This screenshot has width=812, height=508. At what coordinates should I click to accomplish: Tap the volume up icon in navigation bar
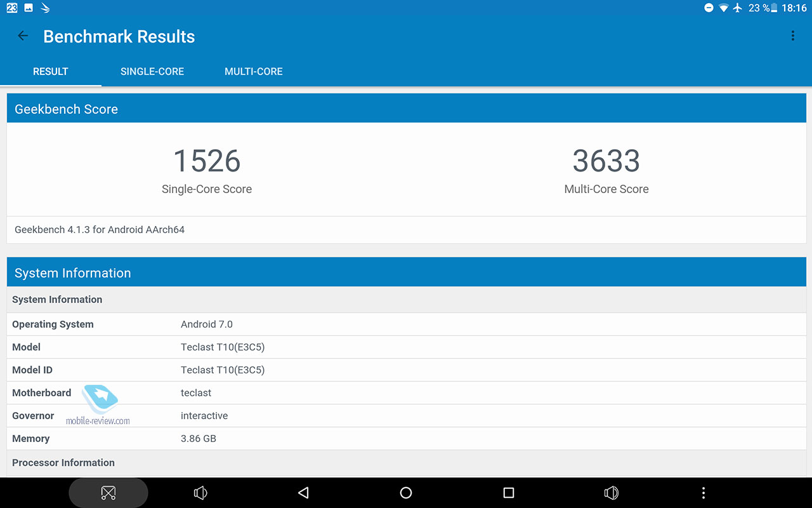(x=612, y=493)
